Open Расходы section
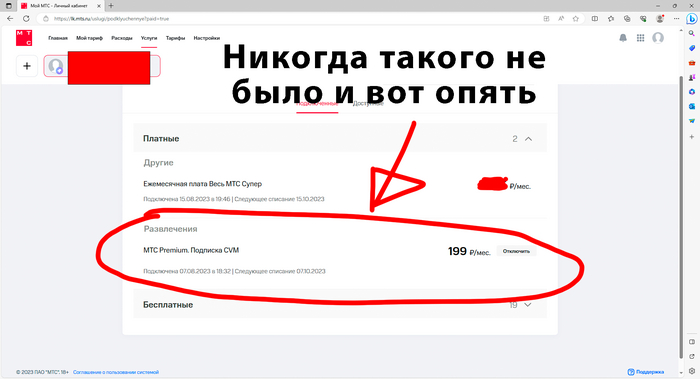700x379 pixels. (122, 38)
